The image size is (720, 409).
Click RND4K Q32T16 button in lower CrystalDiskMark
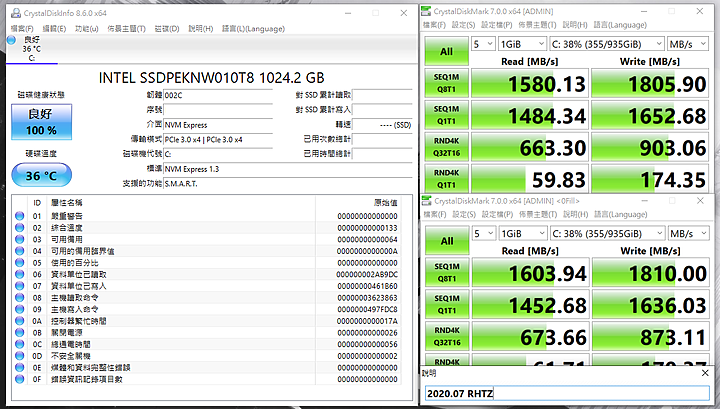click(x=447, y=336)
